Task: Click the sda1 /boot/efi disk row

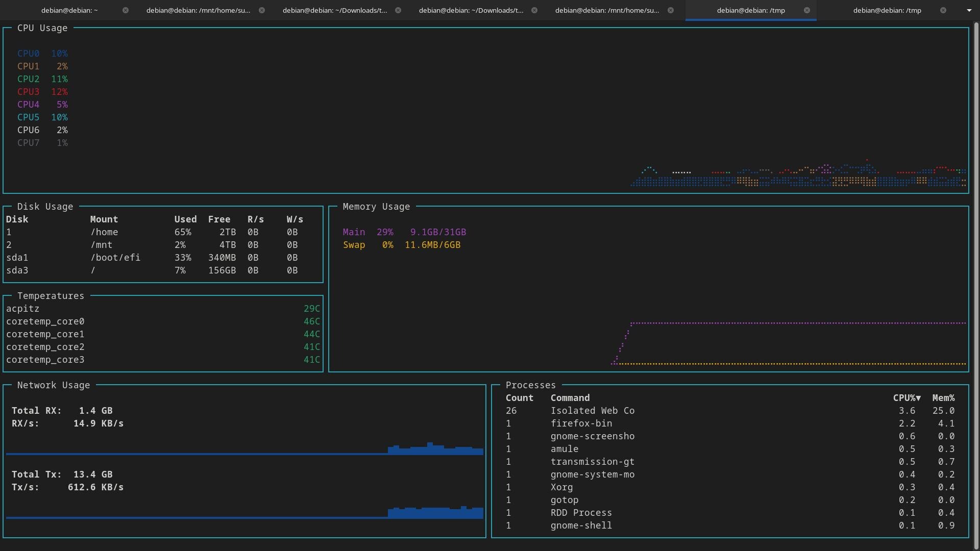Action: (x=115, y=258)
